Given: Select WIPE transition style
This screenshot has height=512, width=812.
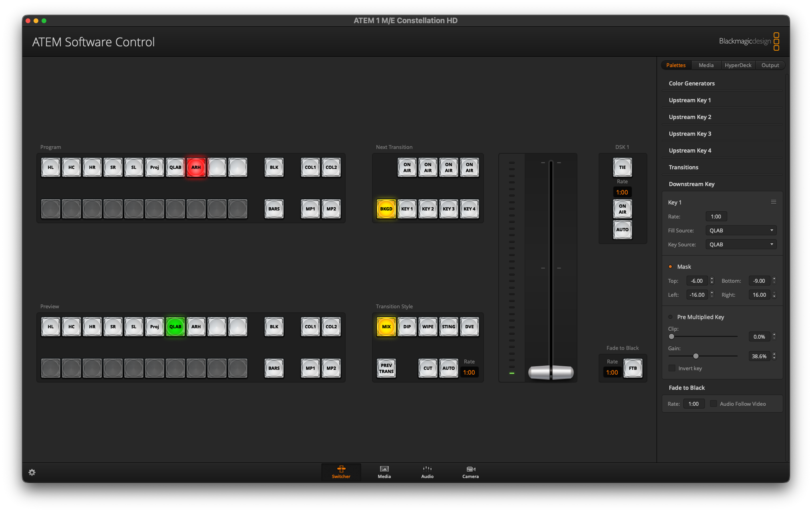Looking at the screenshot, I should coord(428,327).
